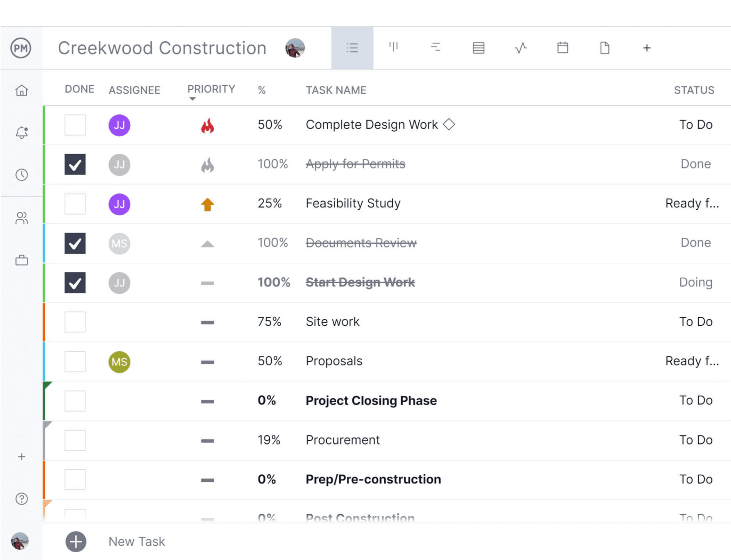Change status of Complete Design Work
Image resolution: width=731 pixels, height=560 pixels.
click(x=696, y=125)
